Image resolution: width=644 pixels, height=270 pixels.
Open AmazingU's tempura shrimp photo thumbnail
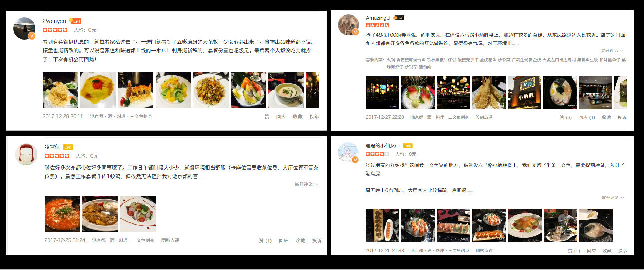[x=489, y=92]
